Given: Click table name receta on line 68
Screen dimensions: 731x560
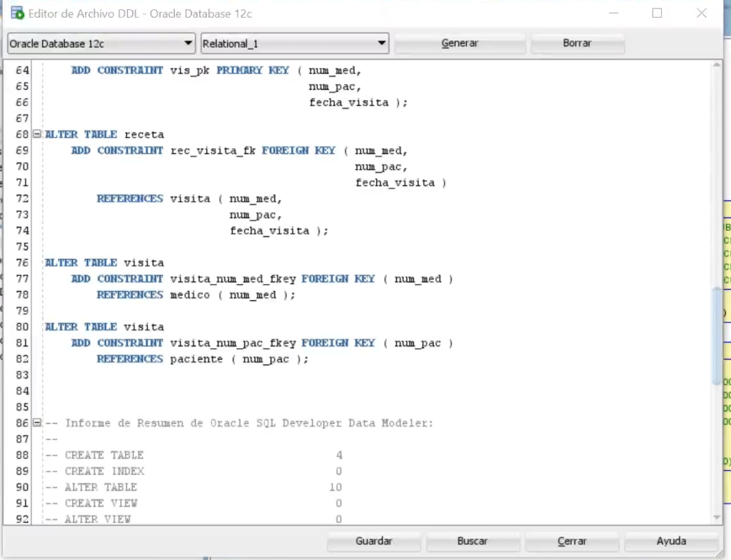Looking at the screenshot, I should point(144,135).
